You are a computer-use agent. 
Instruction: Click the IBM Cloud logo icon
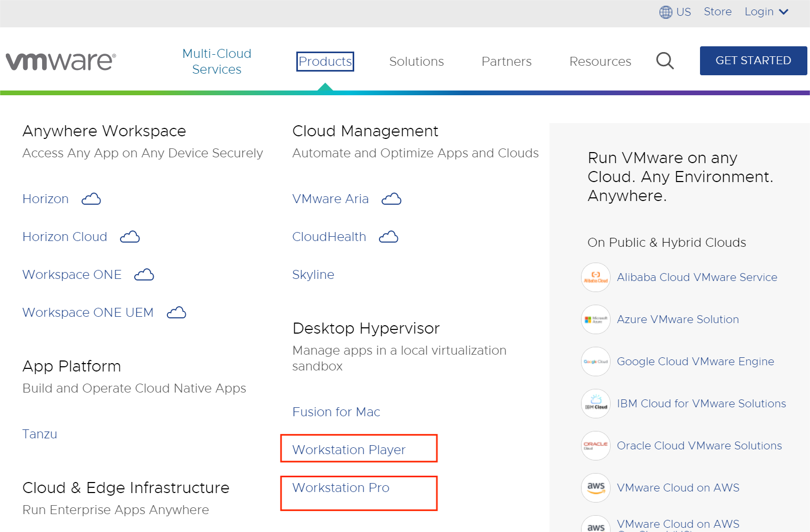[x=596, y=404]
